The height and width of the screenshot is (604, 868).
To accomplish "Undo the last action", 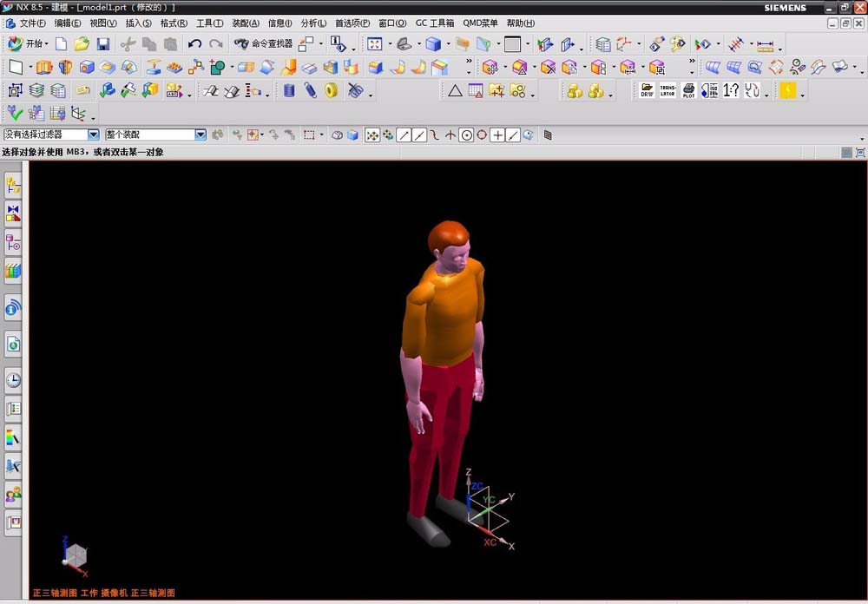I will click(194, 43).
